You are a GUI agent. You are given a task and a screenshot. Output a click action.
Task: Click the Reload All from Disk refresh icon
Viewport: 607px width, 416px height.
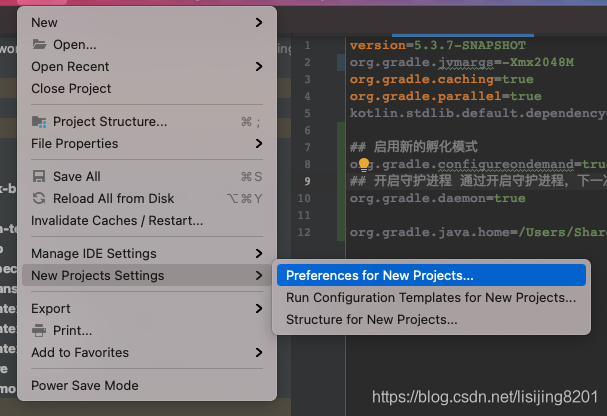point(40,198)
